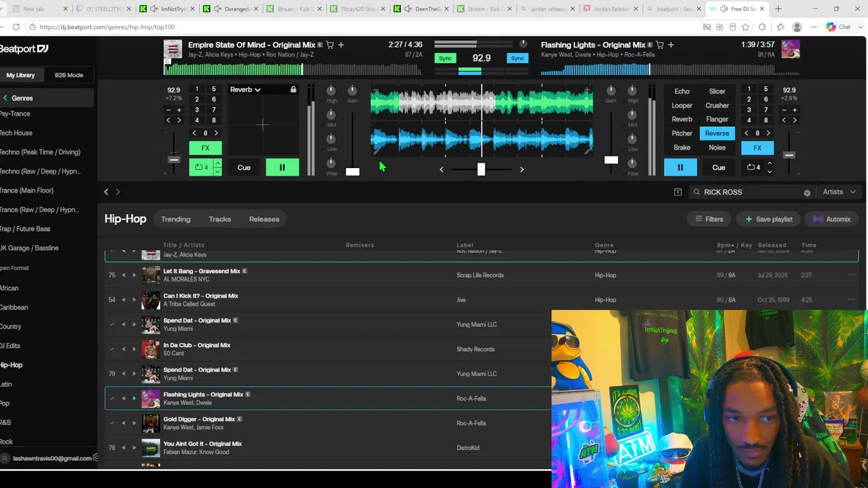Select the Slicer effect

pos(717,91)
